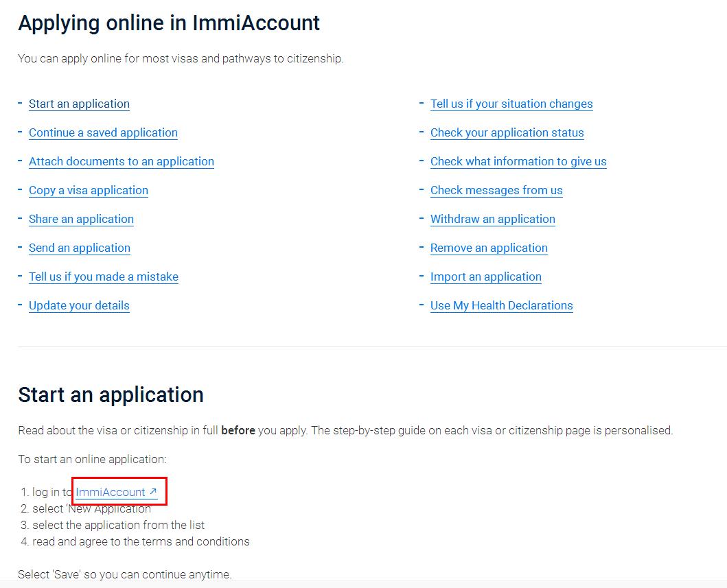Click the external-link arrow icon beside ImmiAccount

tap(153, 492)
